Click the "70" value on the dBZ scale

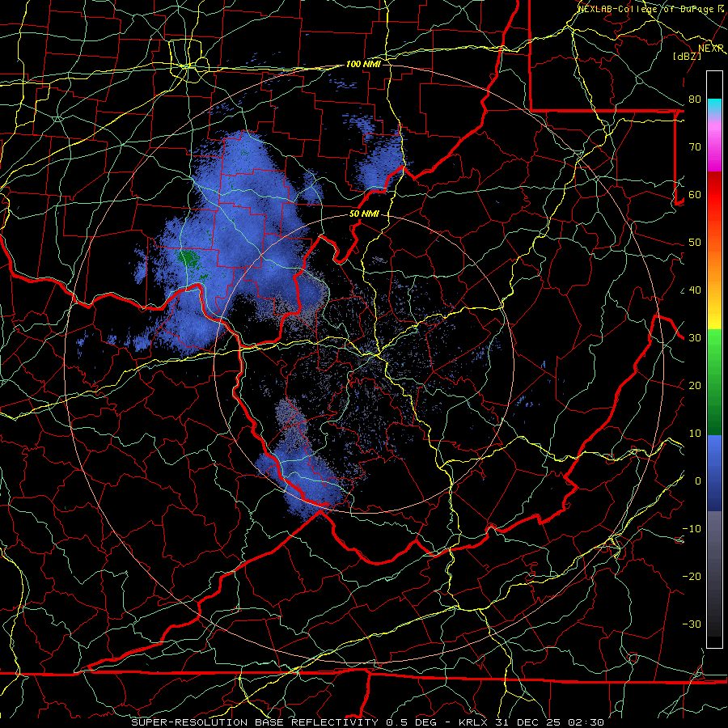(695, 147)
